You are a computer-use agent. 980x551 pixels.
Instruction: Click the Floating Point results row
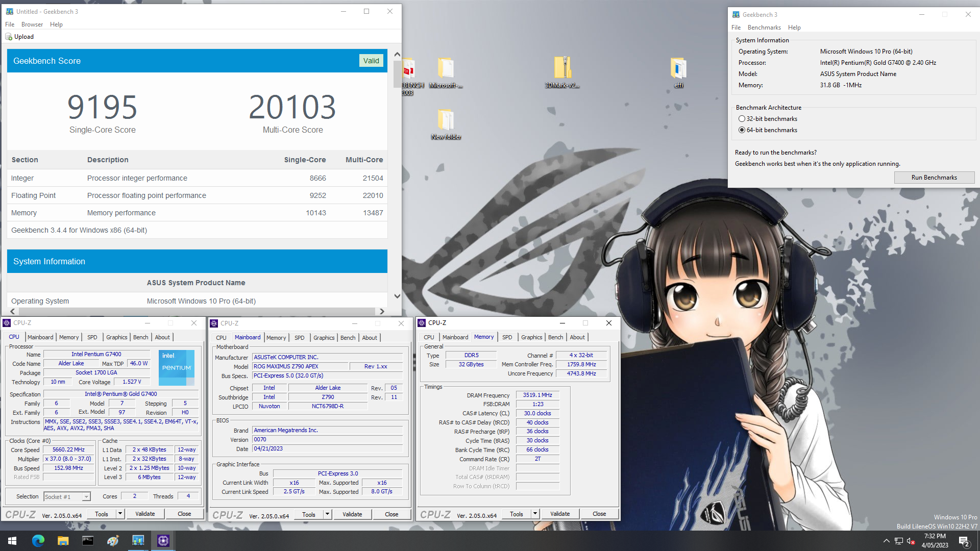(x=197, y=195)
